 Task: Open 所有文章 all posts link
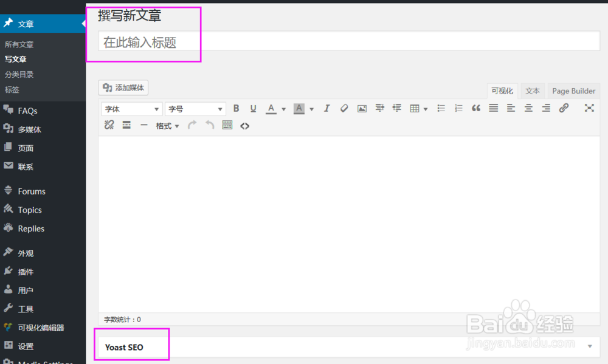19,44
